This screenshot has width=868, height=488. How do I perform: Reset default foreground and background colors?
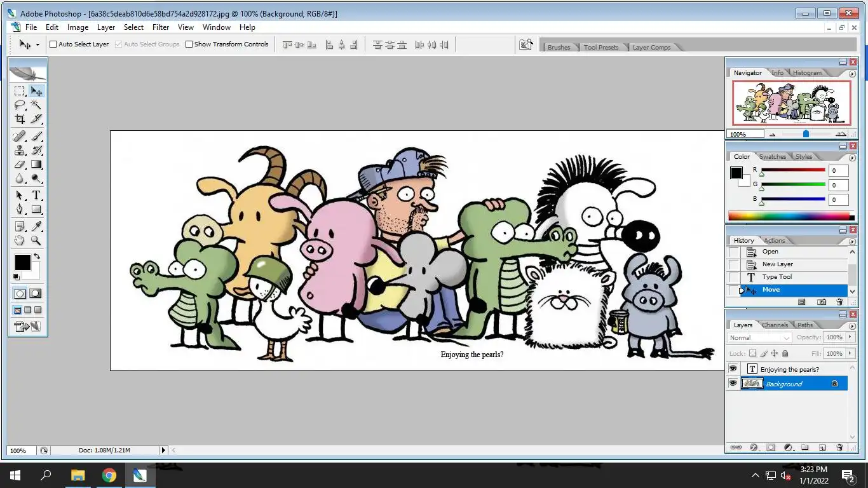pos(17,277)
